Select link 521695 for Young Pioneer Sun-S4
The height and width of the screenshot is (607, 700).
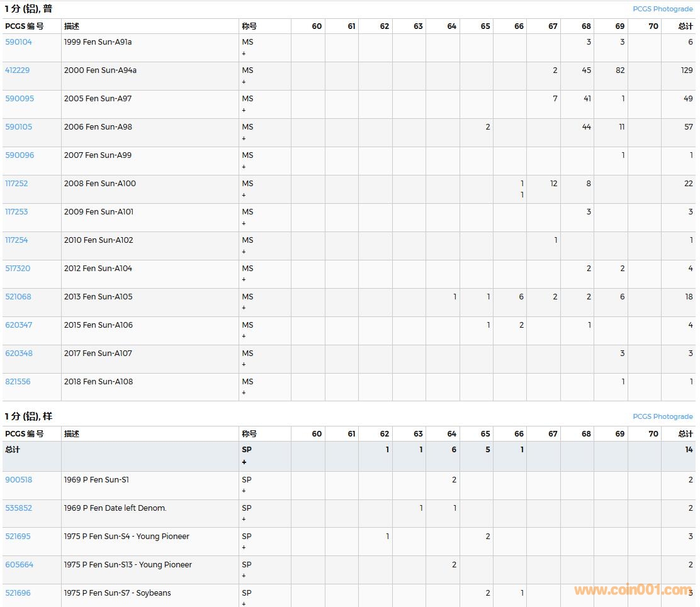[x=18, y=537]
